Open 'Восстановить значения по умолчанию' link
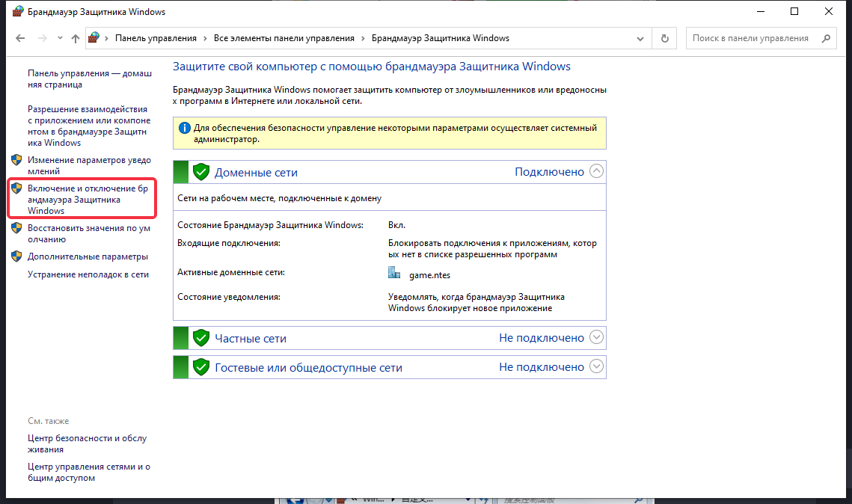This screenshot has width=852, height=504. coord(89,233)
